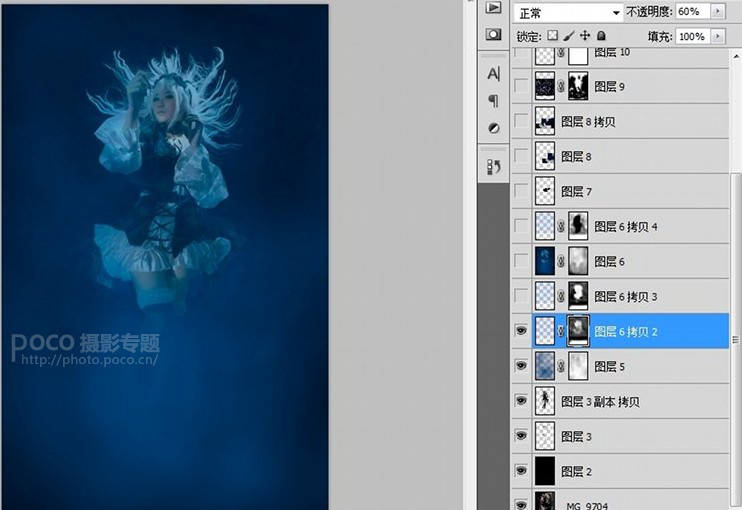Screen dimensions: 742x510
Task: Open the blend mode dropdown 正常
Action: [567, 12]
